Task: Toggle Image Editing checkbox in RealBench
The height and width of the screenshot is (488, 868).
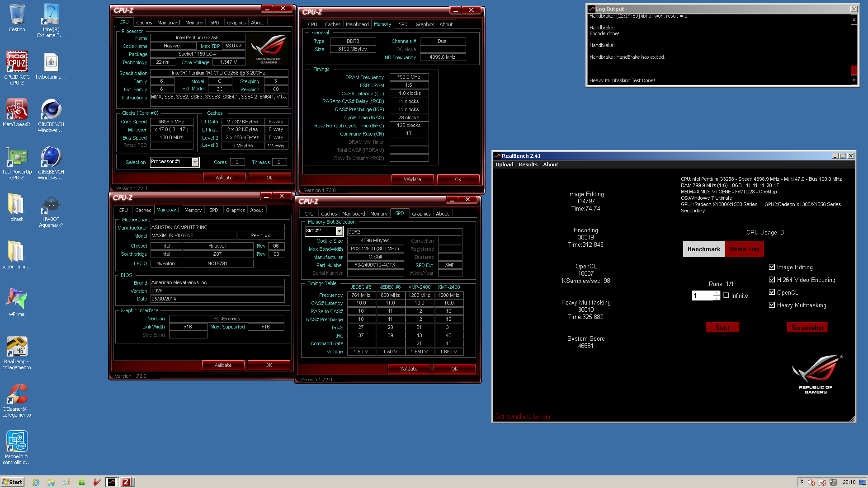Action: tap(772, 267)
